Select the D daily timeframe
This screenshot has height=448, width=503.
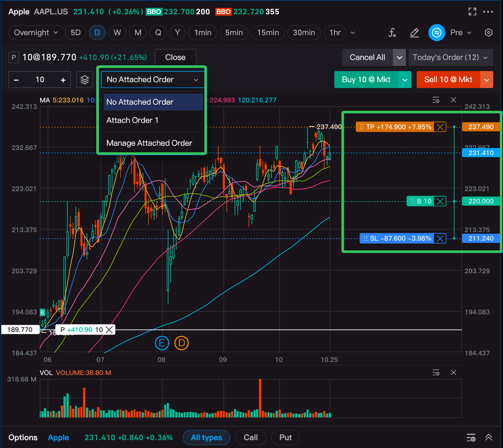tap(97, 33)
